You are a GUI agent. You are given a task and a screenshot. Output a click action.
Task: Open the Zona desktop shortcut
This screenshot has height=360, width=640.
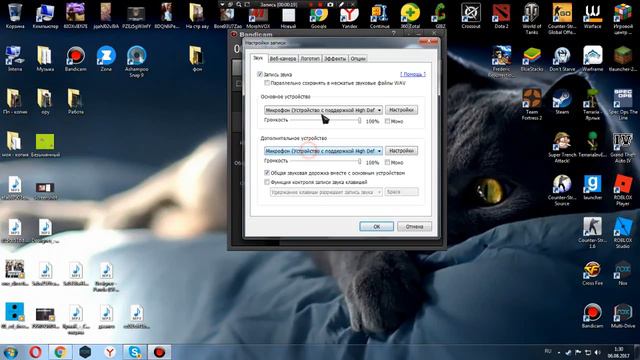coord(106,59)
